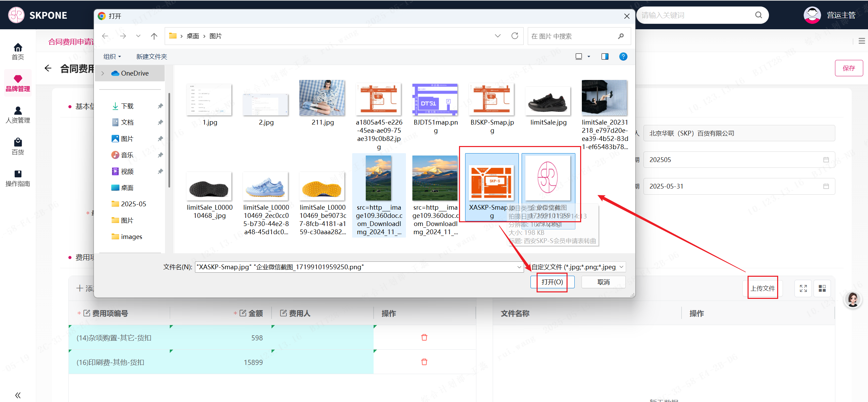Open the file dialog help icon
This screenshot has height=402, width=868.
[x=623, y=57]
